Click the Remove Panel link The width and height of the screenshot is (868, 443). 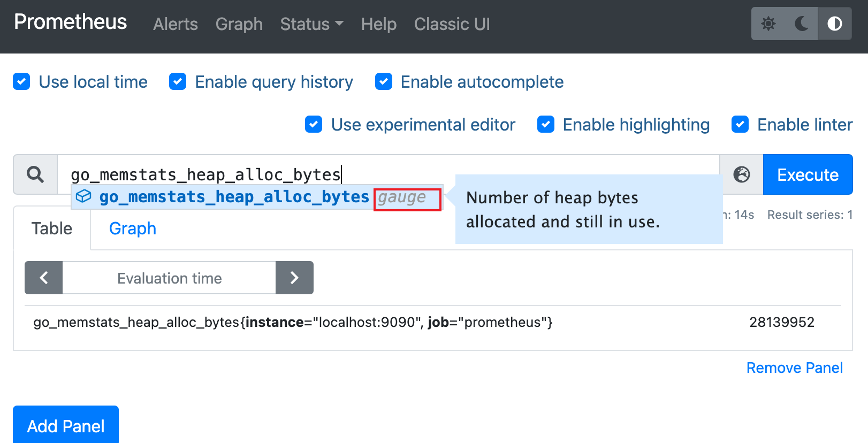(x=794, y=368)
